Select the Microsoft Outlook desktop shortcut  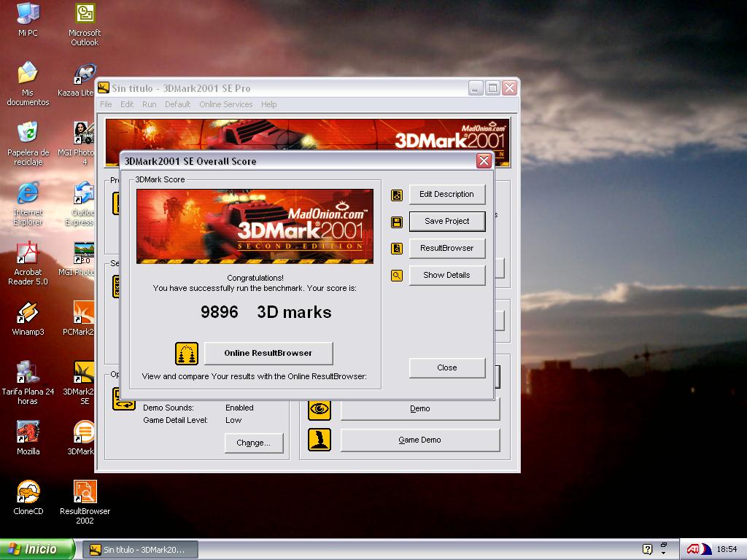(85, 24)
